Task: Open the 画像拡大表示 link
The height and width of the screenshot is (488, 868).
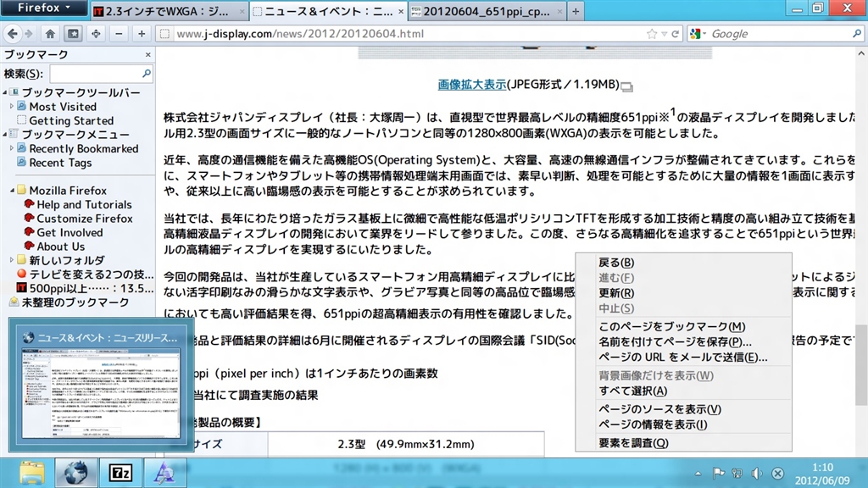Action: (471, 85)
